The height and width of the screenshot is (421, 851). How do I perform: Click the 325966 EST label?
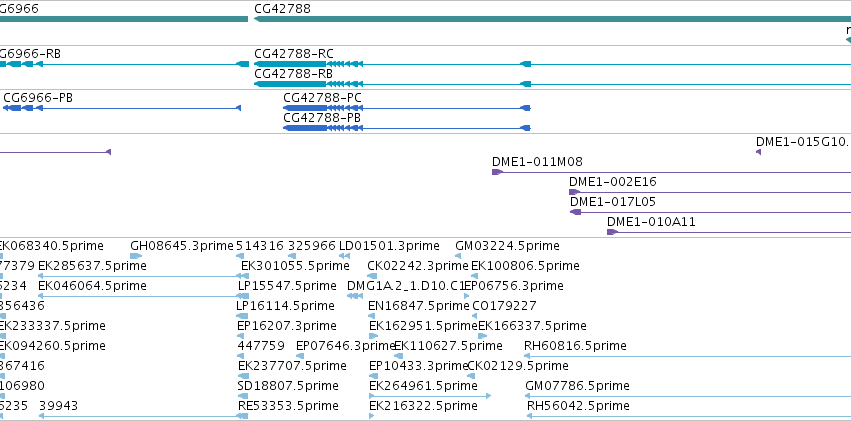click(312, 246)
